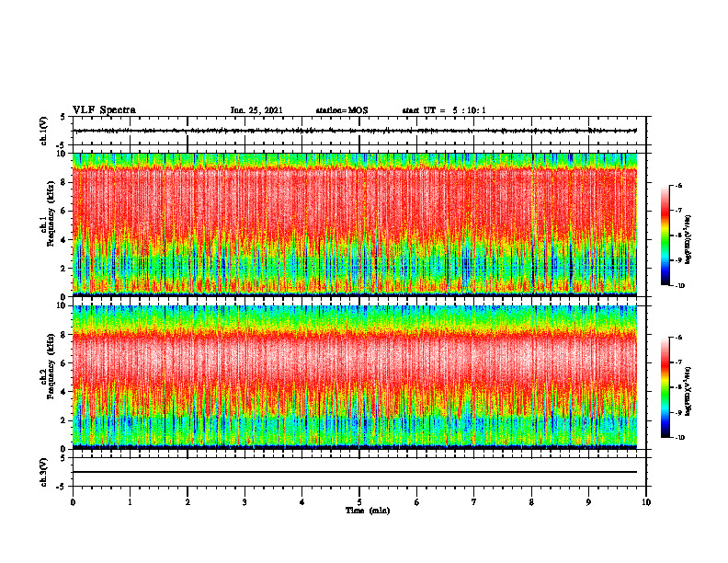
Task: Click the "4" kHz tick on ch.2 frequency axis
Action: 64,392
